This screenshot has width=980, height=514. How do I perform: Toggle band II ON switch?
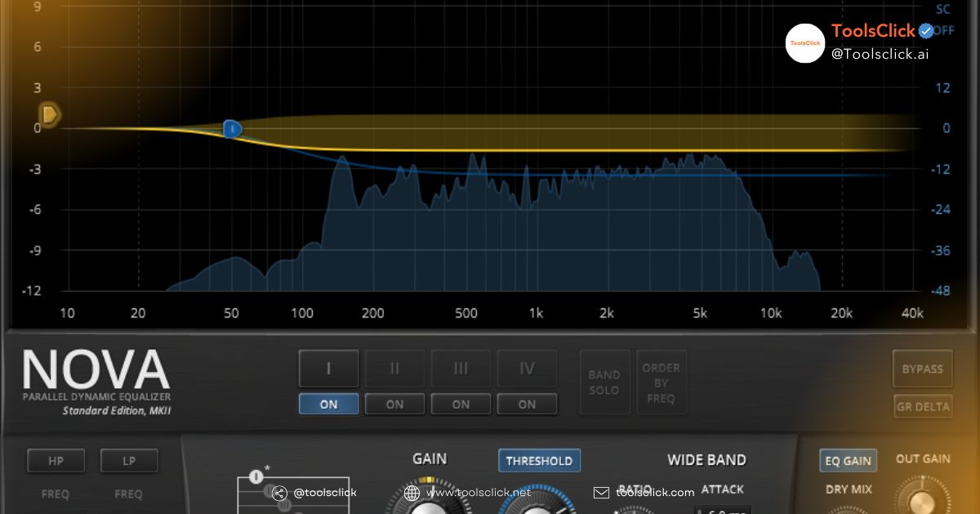point(394,404)
